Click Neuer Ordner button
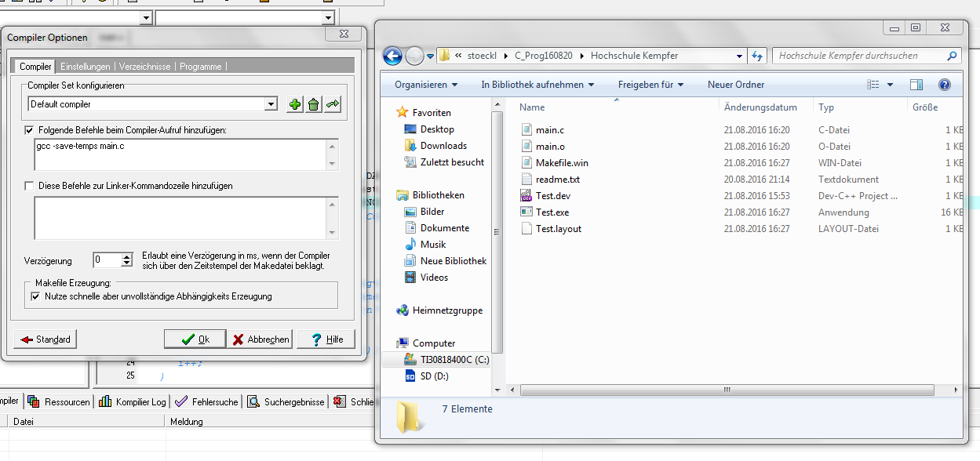The image size is (980, 461). 736,85
